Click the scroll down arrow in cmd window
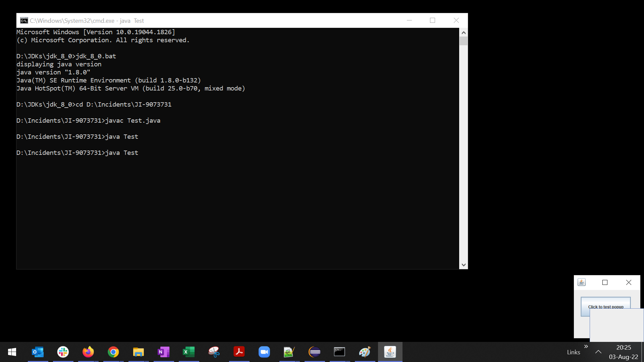644x362 pixels. click(464, 265)
